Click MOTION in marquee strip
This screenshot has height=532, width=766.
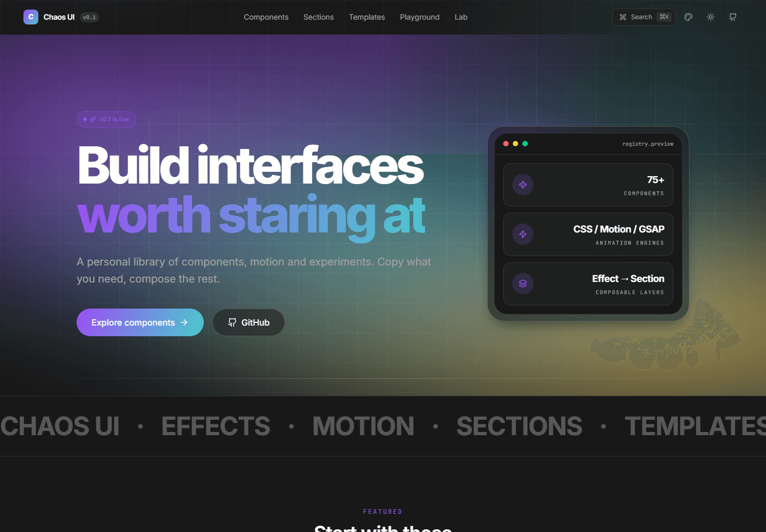(363, 426)
